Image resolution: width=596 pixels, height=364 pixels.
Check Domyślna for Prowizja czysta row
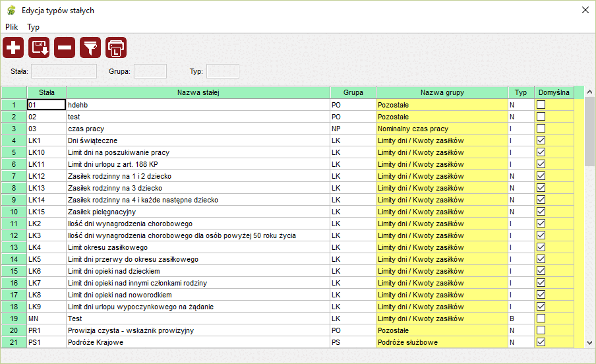point(541,330)
